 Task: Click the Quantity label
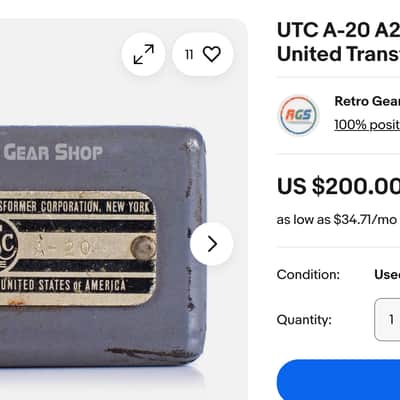(304, 320)
